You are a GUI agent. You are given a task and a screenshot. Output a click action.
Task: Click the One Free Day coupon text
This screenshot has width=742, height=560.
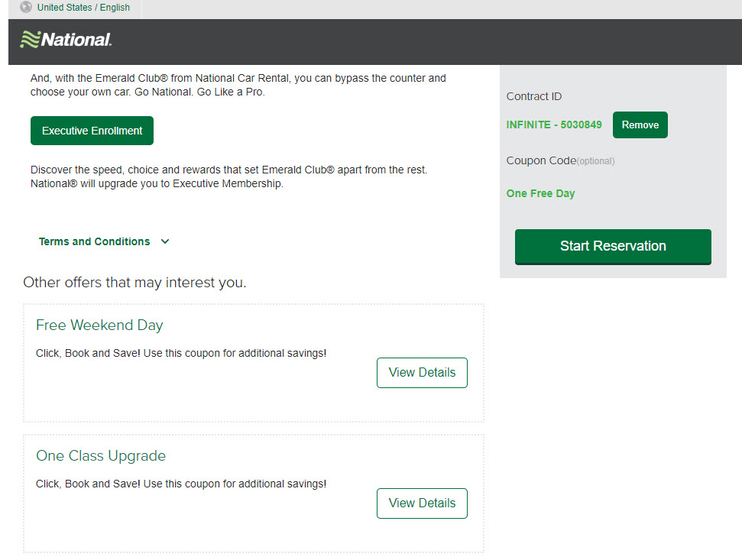pos(540,193)
